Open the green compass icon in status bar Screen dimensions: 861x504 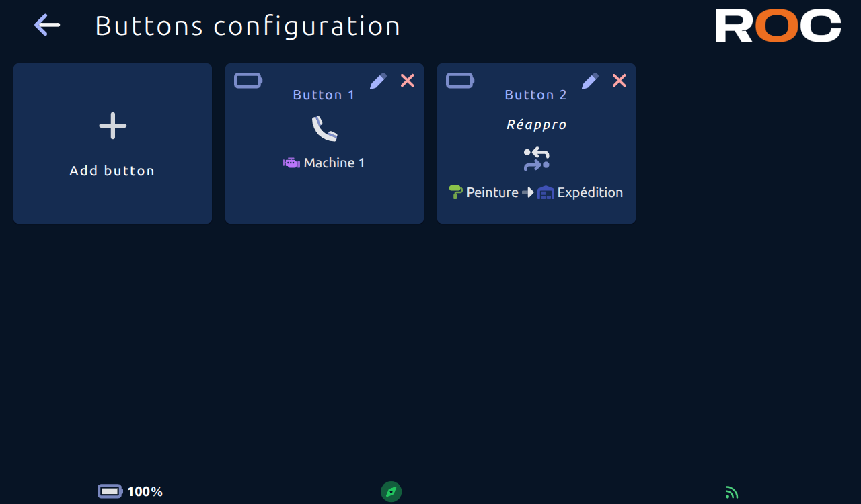391,492
